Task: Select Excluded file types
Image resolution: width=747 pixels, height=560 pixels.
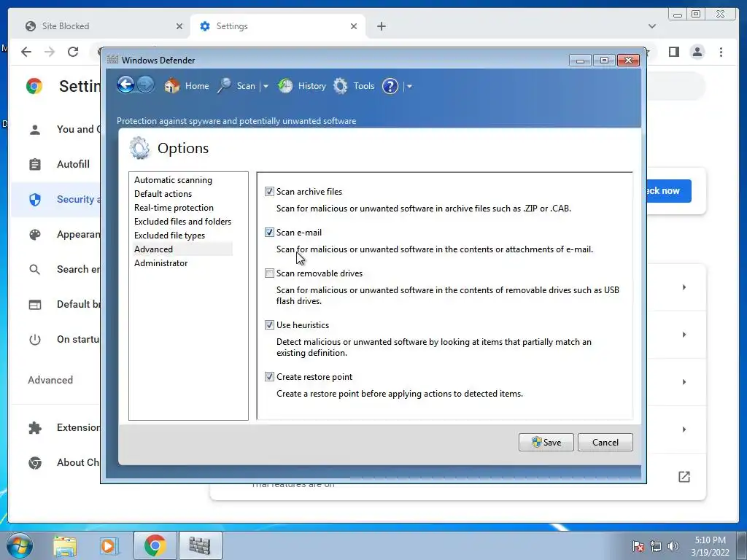Action: [x=169, y=236]
